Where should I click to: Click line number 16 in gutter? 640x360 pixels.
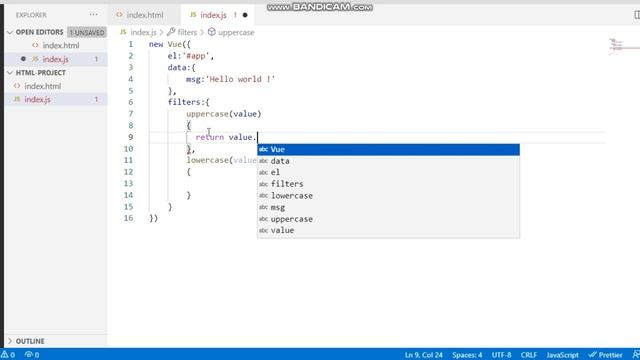click(x=128, y=218)
